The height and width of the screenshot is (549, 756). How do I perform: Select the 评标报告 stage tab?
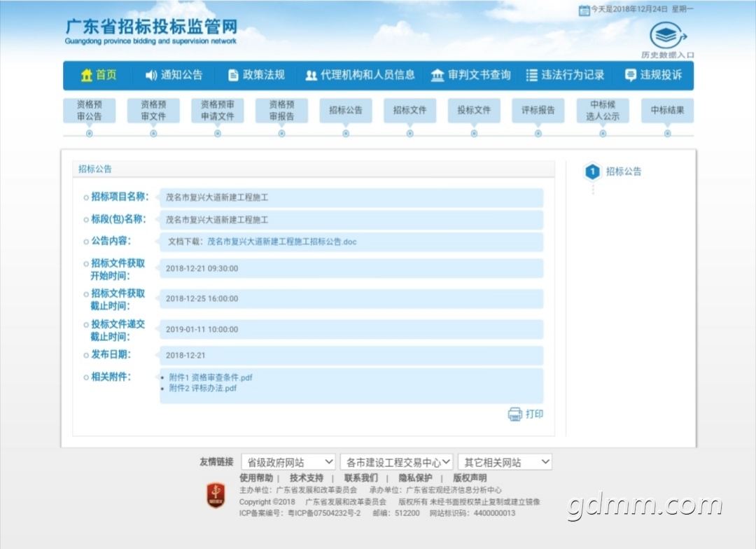pos(538,111)
